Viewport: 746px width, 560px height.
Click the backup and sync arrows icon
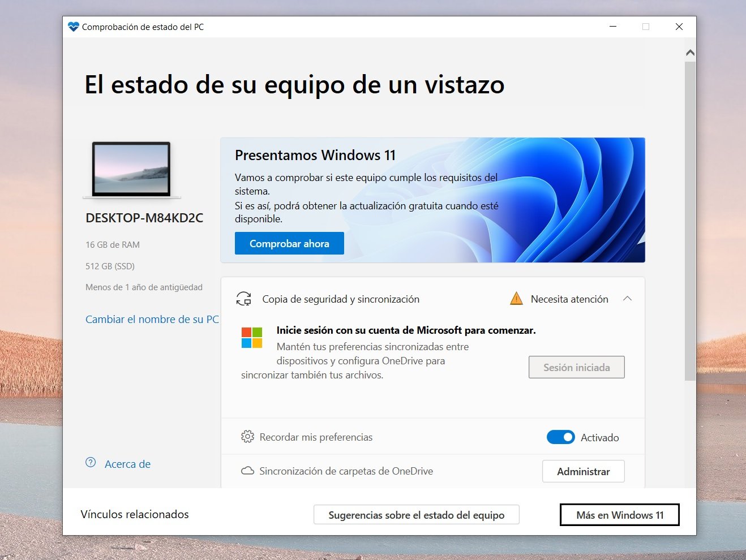pos(244,299)
